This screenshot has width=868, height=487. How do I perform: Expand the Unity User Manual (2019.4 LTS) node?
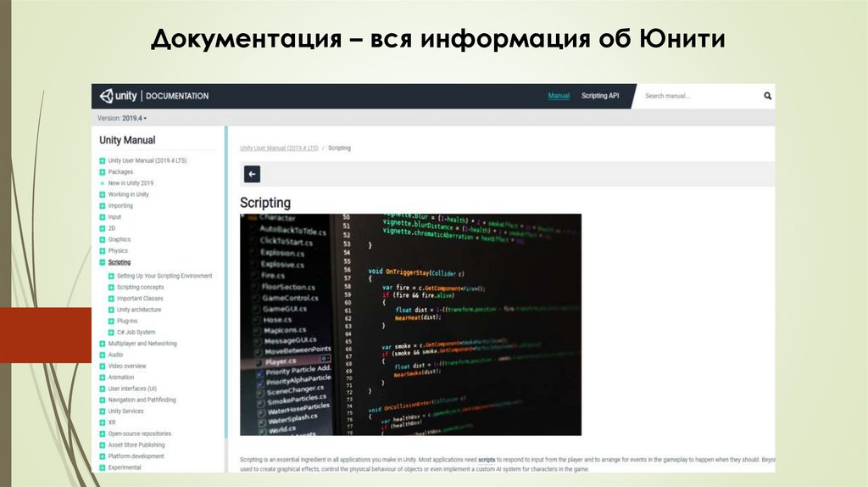click(103, 160)
